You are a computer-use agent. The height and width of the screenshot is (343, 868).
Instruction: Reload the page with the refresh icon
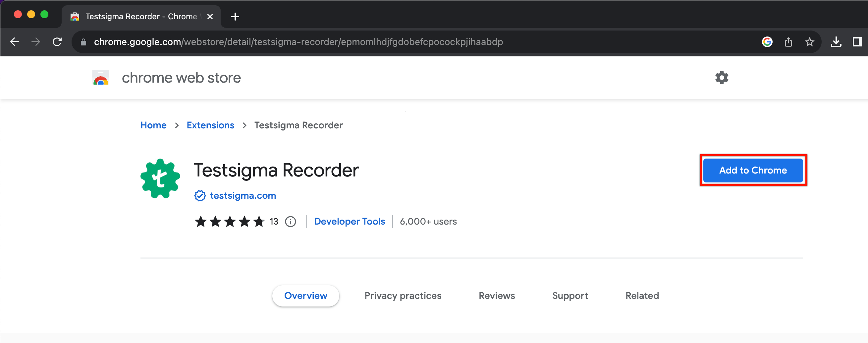(x=57, y=42)
